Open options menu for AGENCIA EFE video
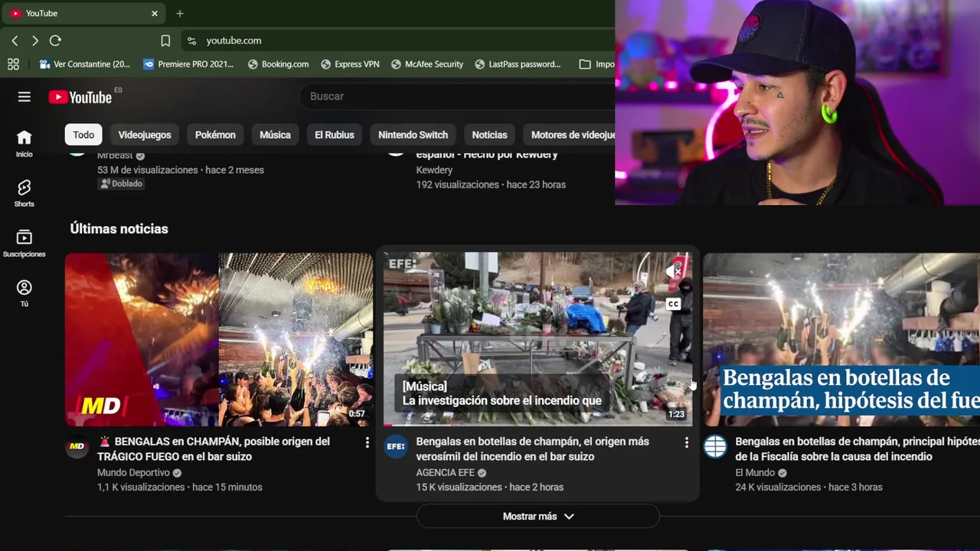The width and height of the screenshot is (980, 551). click(x=686, y=442)
